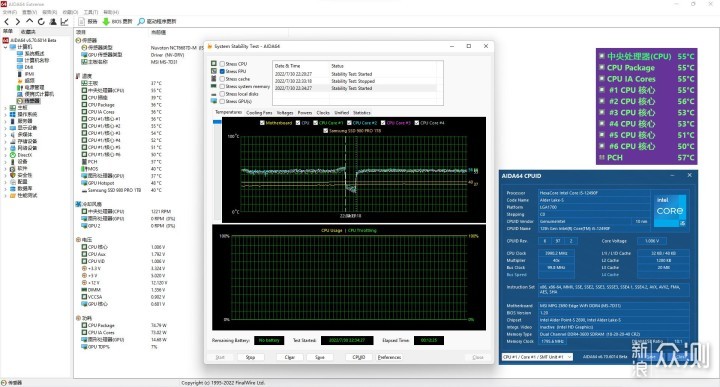This screenshot has height=387, width=720.
Task: Open the CPU #1 / Core #1 dropdown
Action: click(x=537, y=357)
